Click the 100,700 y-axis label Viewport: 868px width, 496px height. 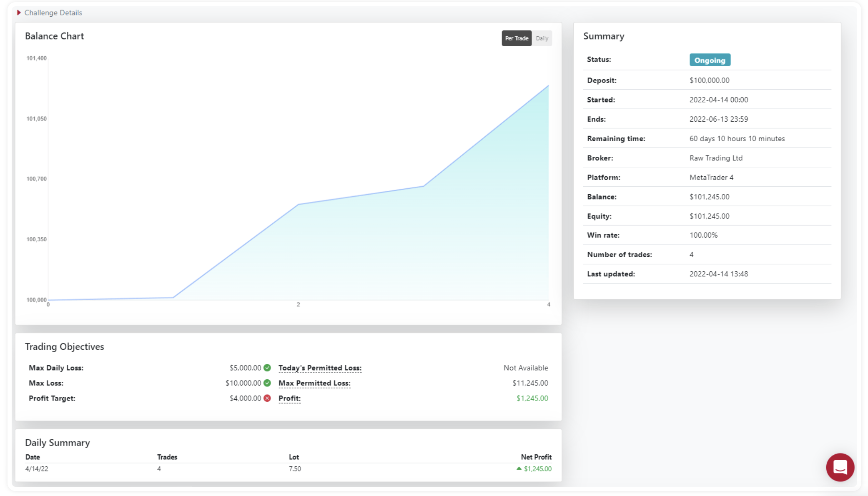click(37, 179)
